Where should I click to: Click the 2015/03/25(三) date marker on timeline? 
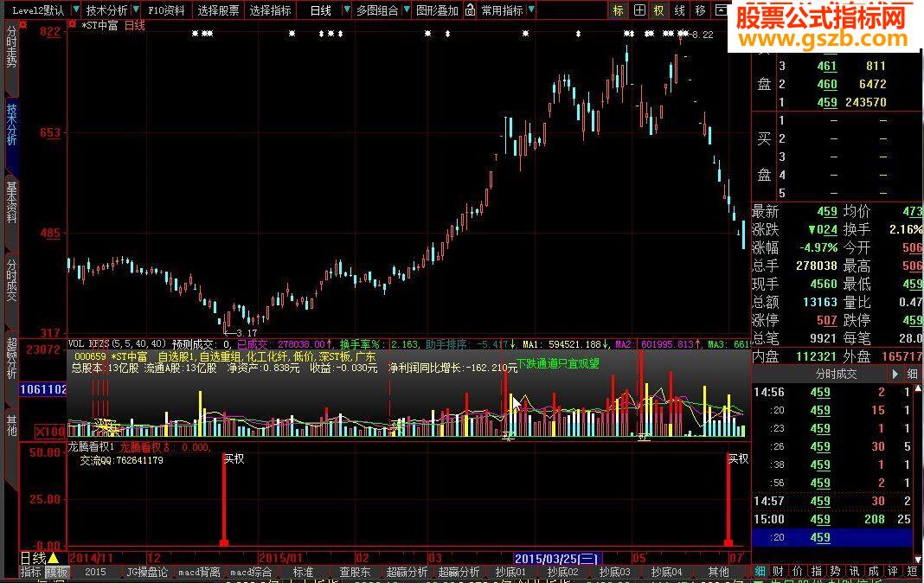(558, 558)
